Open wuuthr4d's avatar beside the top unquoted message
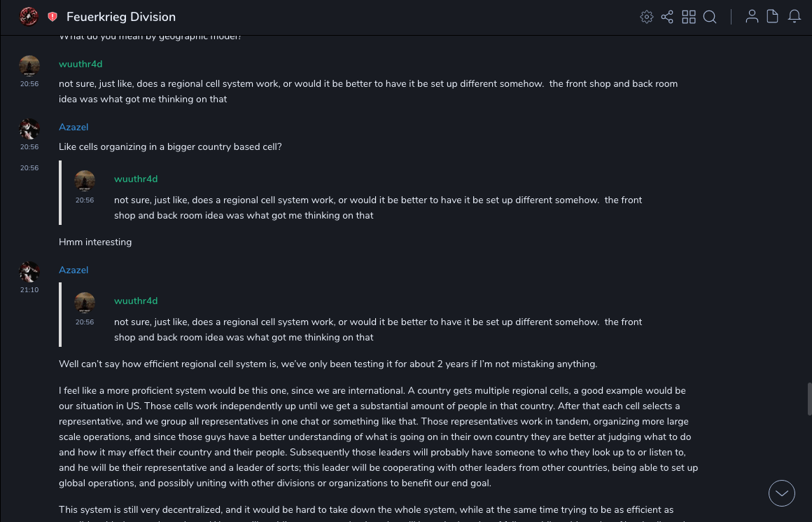 [x=29, y=66]
